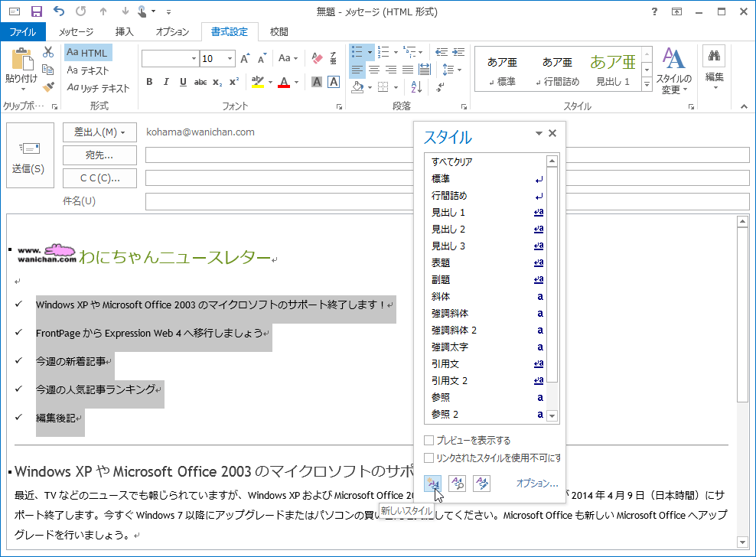The height and width of the screenshot is (557, 756).
Task: Apply strikethrough formatting
Action: tap(200, 82)
